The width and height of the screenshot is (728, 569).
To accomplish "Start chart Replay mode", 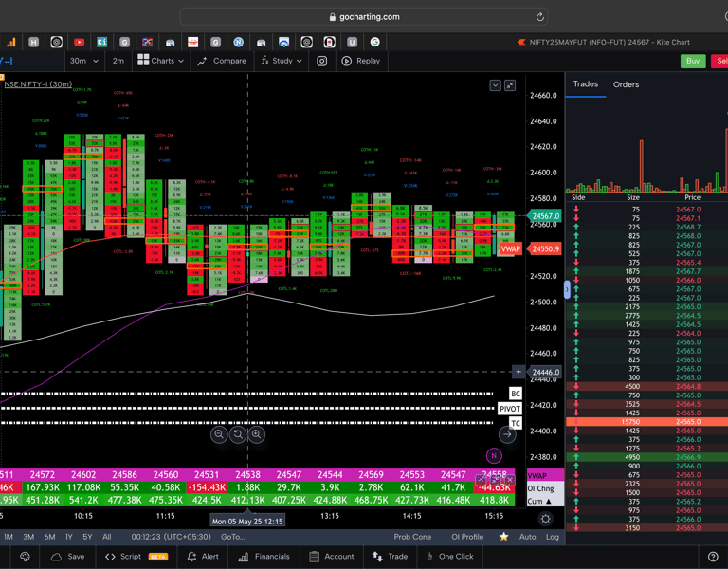I will click(361, 61).
